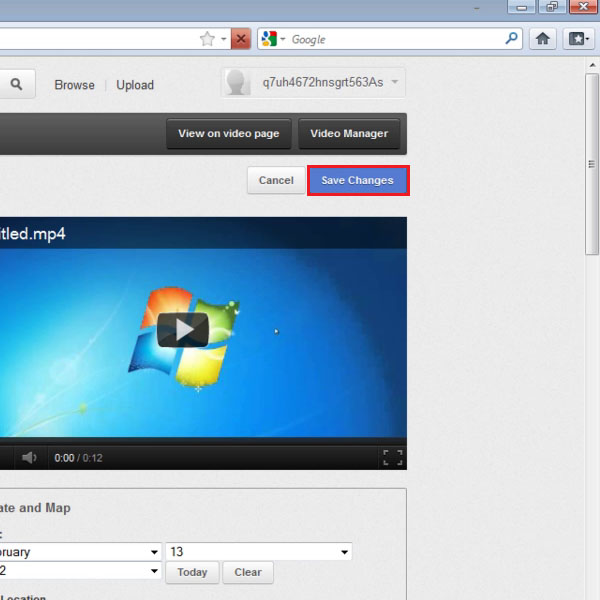
Task: Restore down the browser window
Action: (x=552, y=7)
